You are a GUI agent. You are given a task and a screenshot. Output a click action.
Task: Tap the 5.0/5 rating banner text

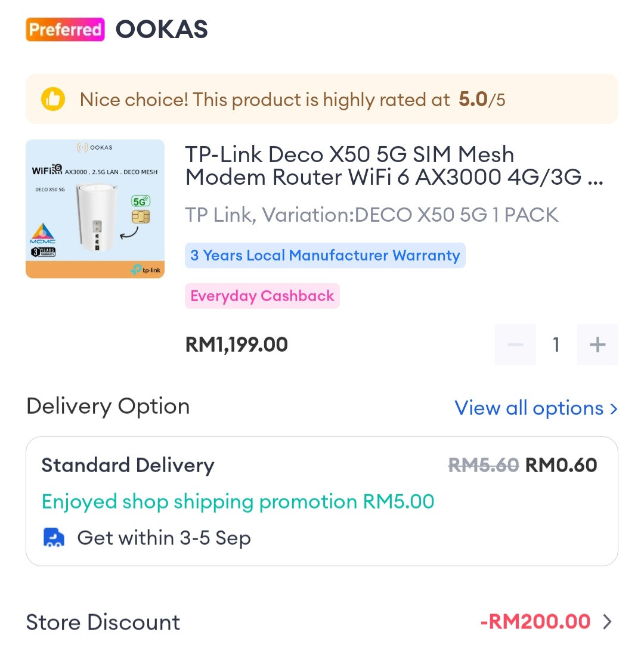point(292,99)
